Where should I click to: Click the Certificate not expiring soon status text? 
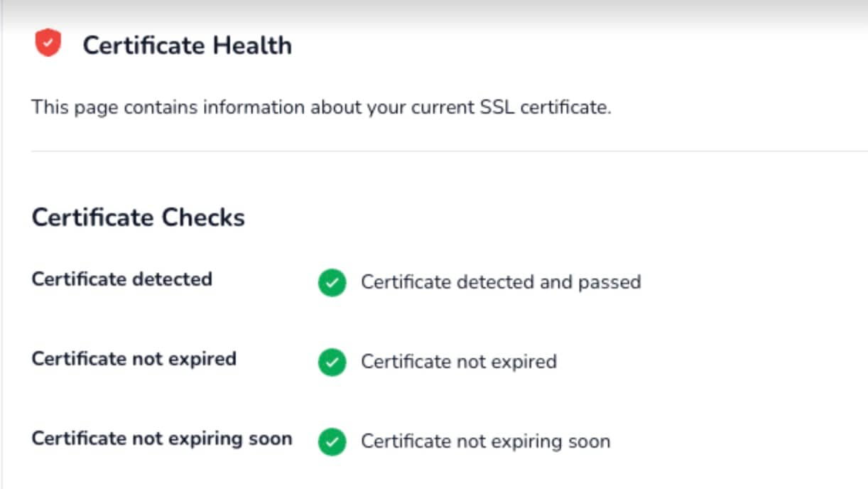pos(486,441)
